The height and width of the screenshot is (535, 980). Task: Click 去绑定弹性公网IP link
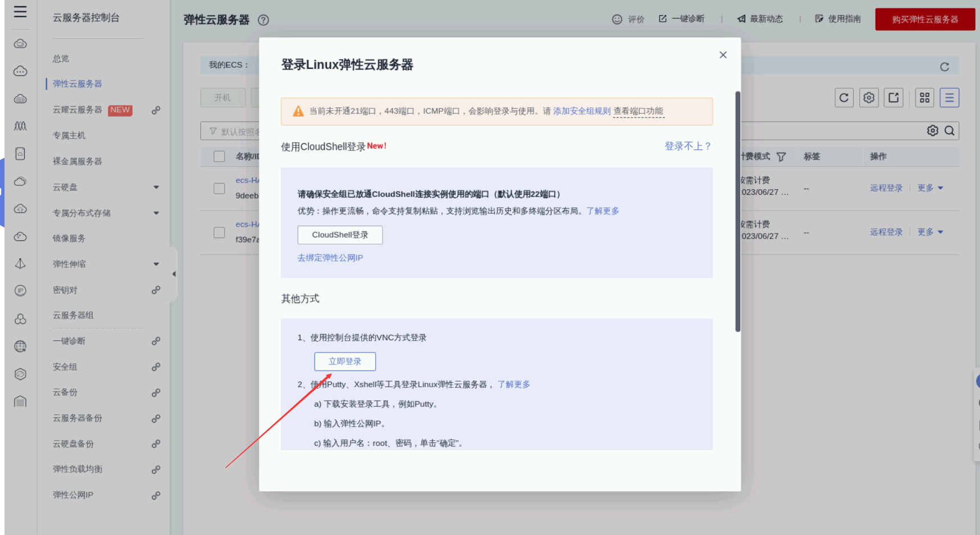330,258
